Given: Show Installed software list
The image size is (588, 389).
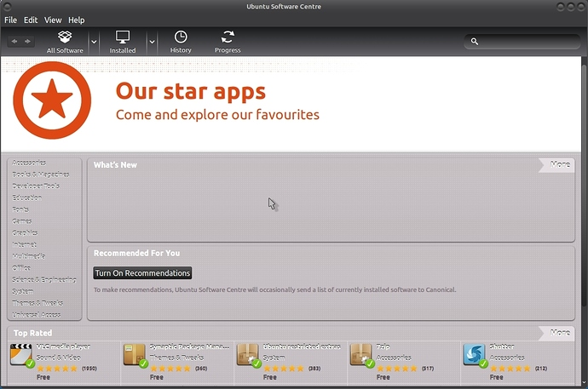Looking at the screenshot, I should pos(123,42).
